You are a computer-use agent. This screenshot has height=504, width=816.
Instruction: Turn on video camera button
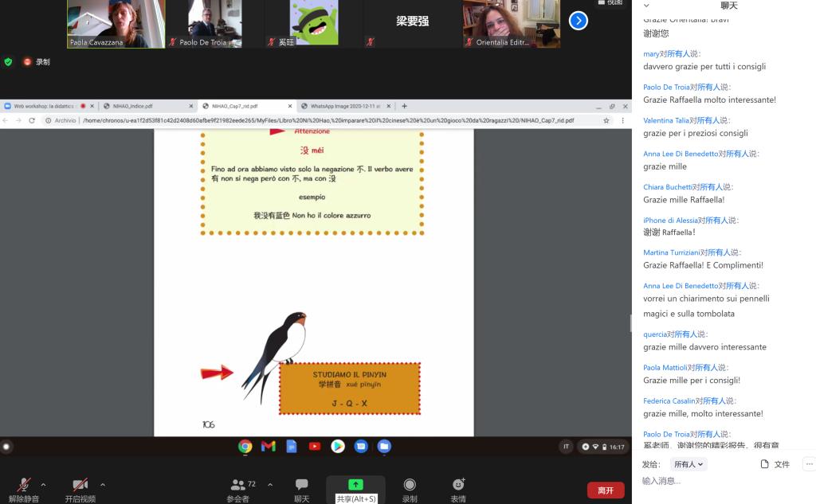pyautogui.click(x=80, y=490)
